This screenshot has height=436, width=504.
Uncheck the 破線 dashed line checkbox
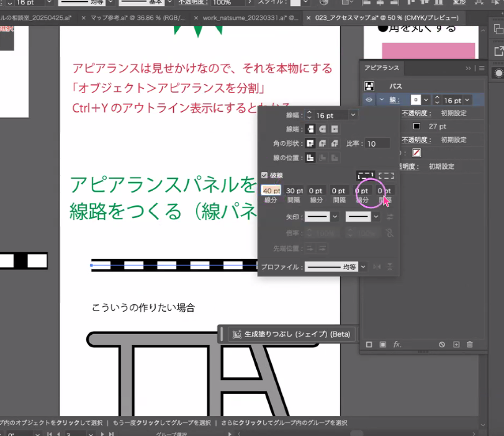click(x=264, y=176)
